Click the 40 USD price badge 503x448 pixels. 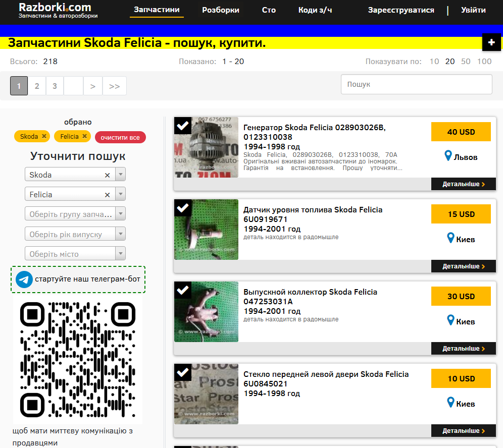click(x=461, y=132)
